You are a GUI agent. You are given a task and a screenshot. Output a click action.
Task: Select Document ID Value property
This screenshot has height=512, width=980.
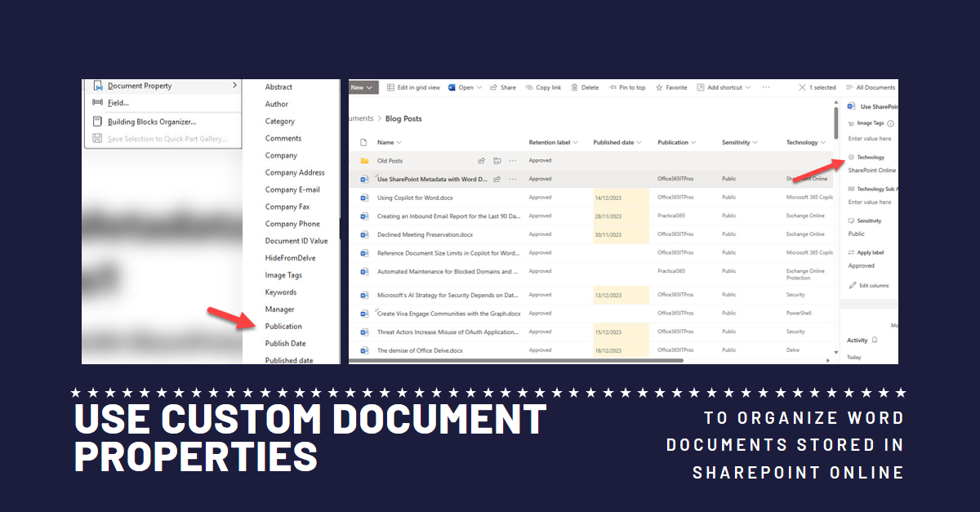(296, 241)
